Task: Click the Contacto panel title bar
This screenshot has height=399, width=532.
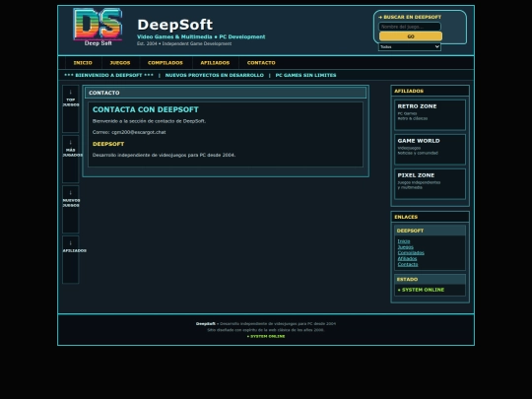Action: pyautogui.click(x=226, y=93)
